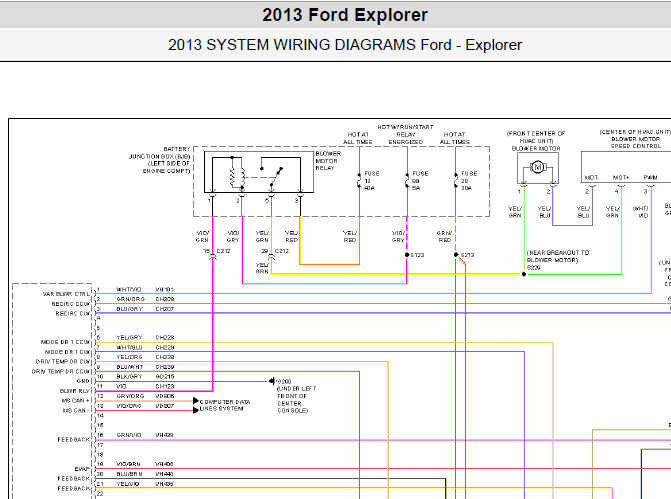Click 'GRN/ORG' wire color on pin 2
This screenshot has width=671, height=499.
click(131, 299)
